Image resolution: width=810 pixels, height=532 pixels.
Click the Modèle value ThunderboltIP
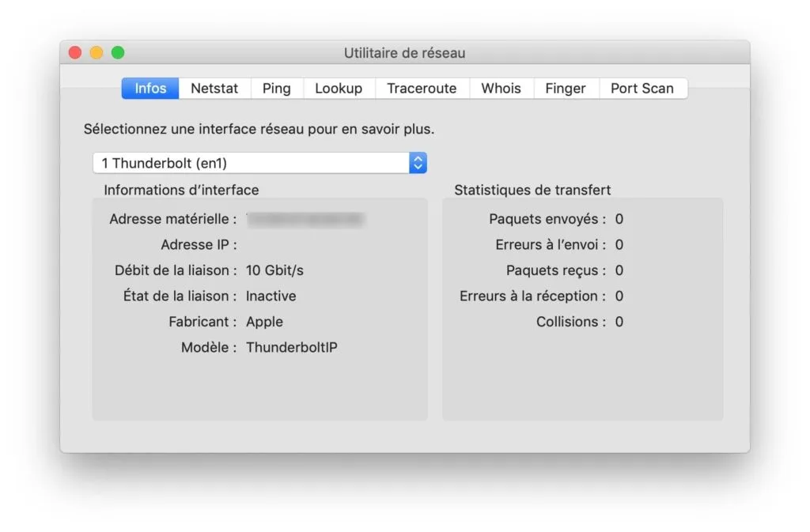(293, 347)
